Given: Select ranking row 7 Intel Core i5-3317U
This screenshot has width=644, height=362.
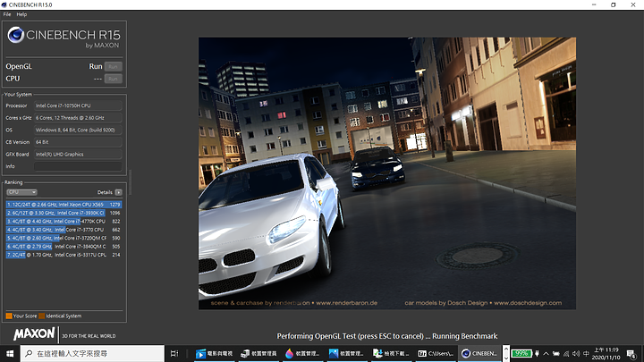Looking at the screenshot, I should point(64,255).
